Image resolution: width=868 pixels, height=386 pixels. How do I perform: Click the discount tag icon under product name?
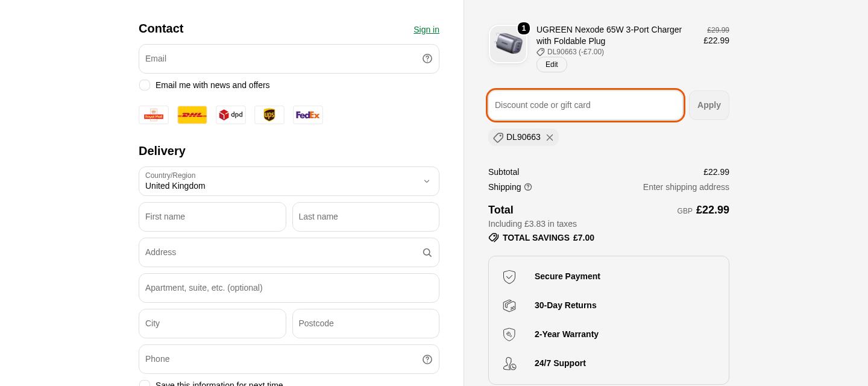tap(541, 52)
